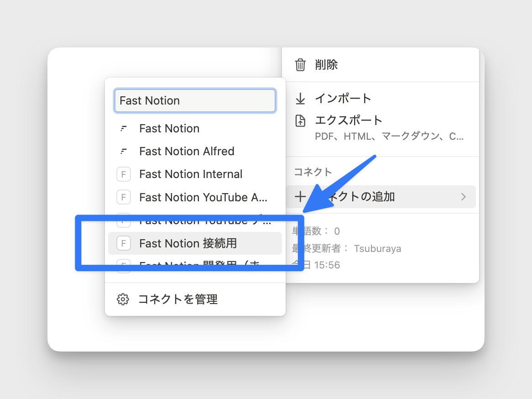Click the plus icon for コネクトの追加
The image size is (532, 399).
tap(300, 197)
